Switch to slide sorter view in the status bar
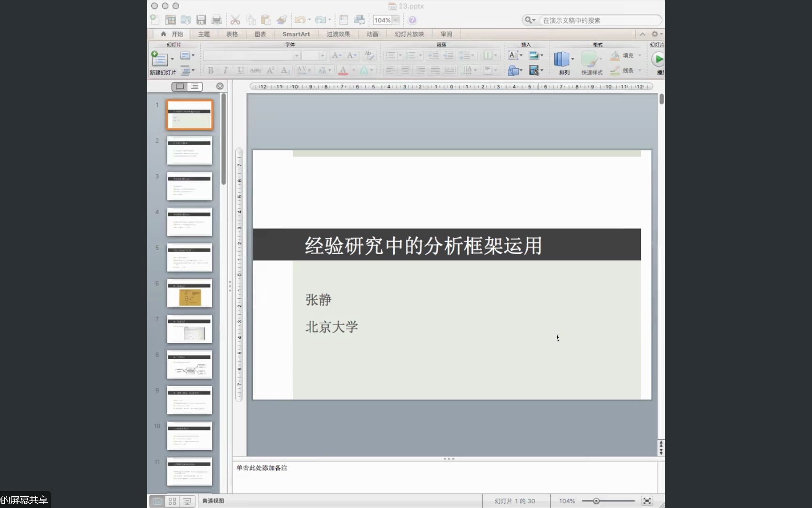Screen dimensions: 812x508 [172, 501]
